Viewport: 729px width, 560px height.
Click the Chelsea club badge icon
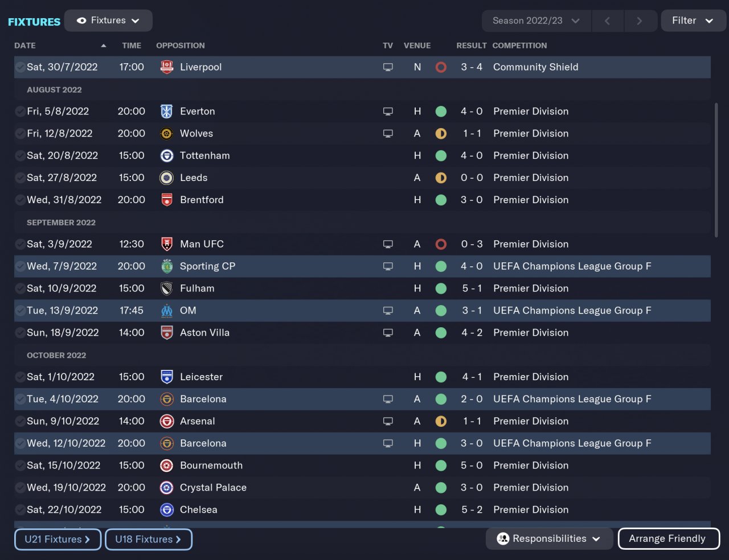(x=166, y=510)
